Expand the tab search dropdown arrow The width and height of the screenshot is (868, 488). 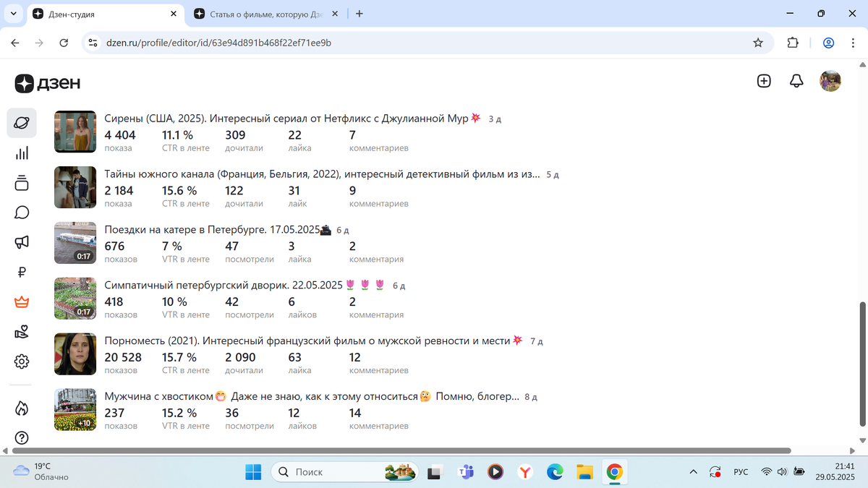point(14,14)
